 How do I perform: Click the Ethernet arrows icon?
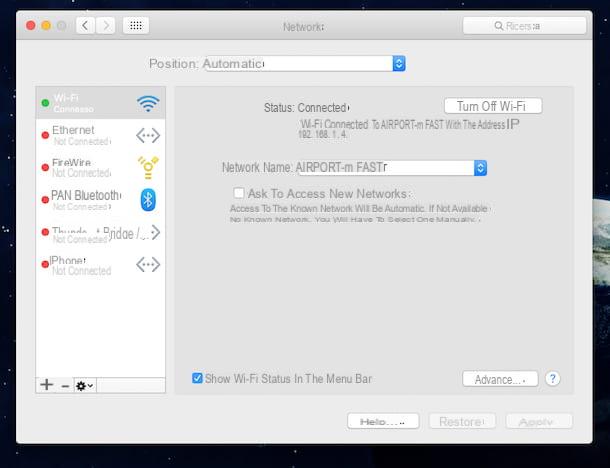[x=148, y=135]
